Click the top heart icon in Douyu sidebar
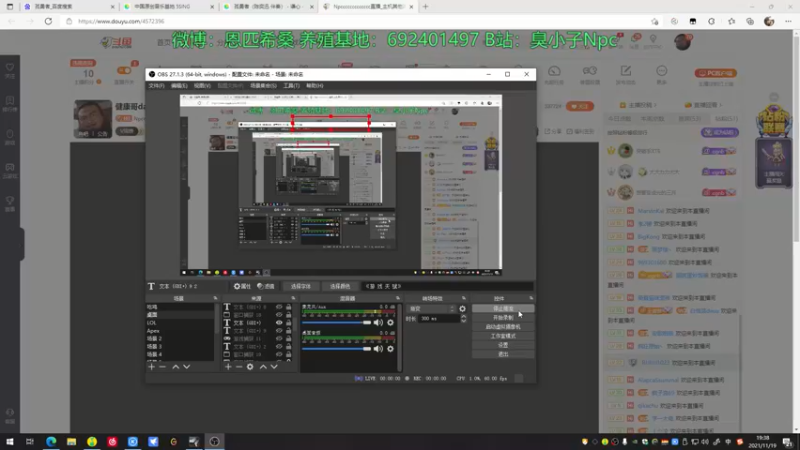This screenshot has width=800, height=450. coord(10,67)
